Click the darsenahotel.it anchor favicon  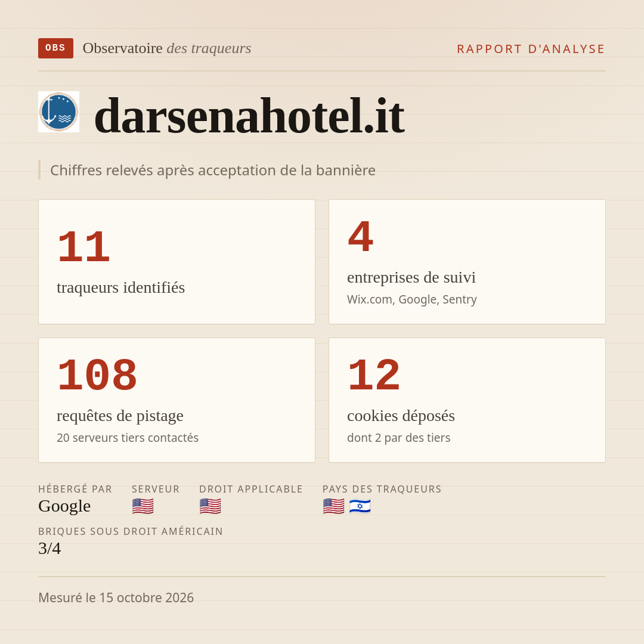click(58, 112)
